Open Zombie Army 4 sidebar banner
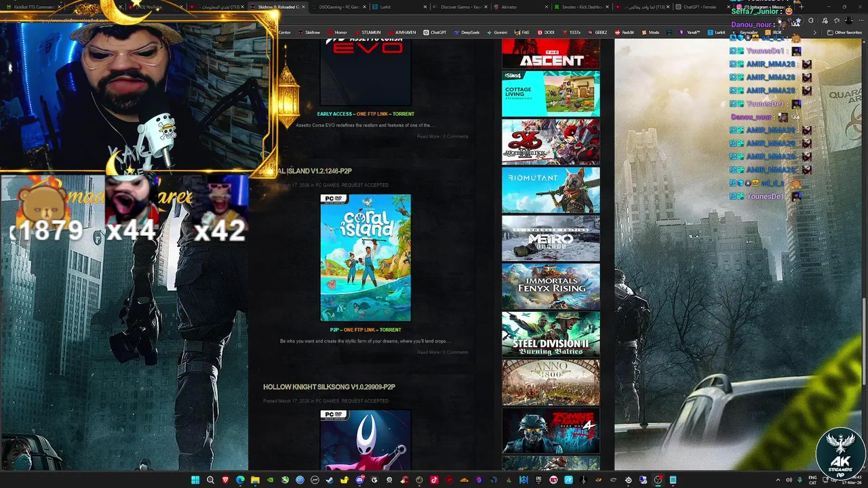 point(551,431)
